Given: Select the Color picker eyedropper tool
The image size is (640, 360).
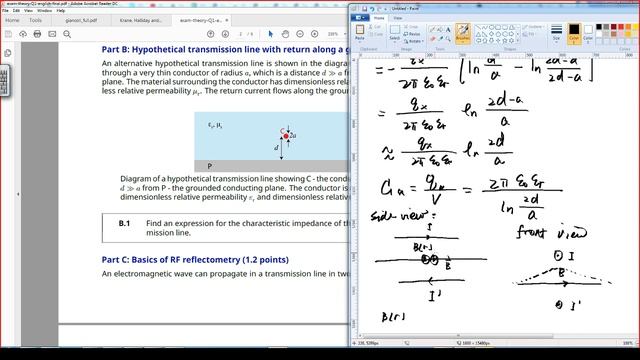Looking at the screenshot, I should coord(441,39).
